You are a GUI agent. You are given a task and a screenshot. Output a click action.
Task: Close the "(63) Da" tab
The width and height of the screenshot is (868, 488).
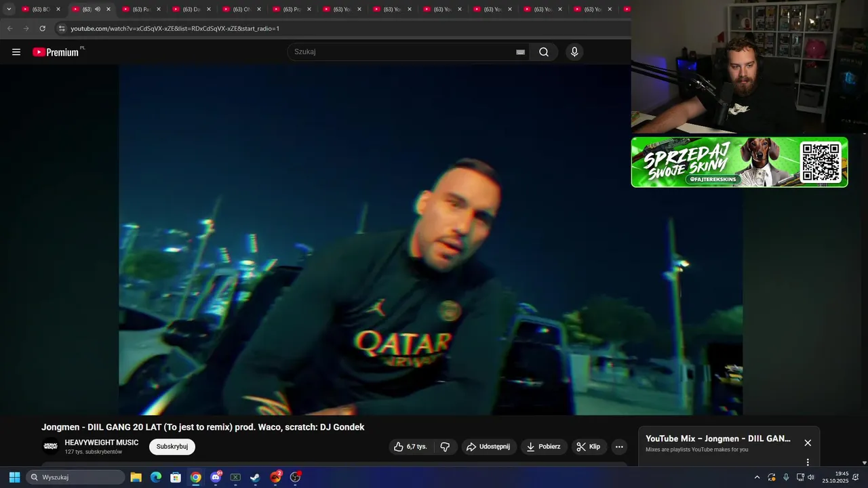coord(209,9)
